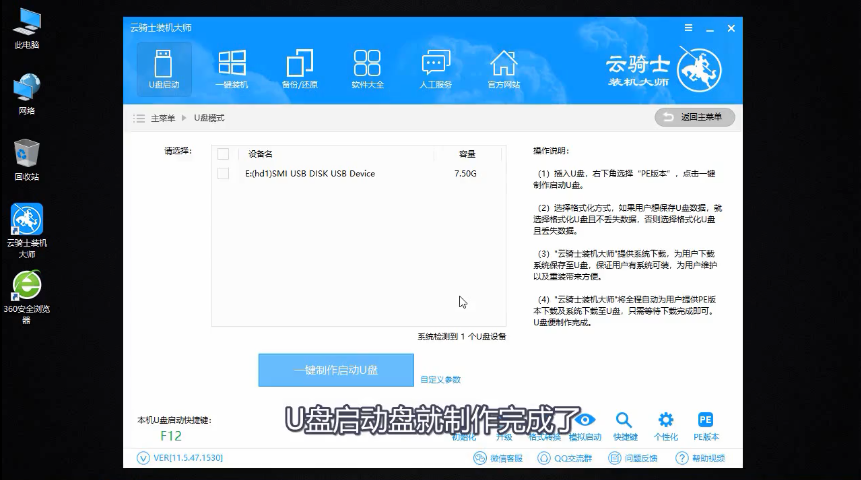Open the 官方网站 tab
This screenshot has height=480, width=861.
point(504,69)
